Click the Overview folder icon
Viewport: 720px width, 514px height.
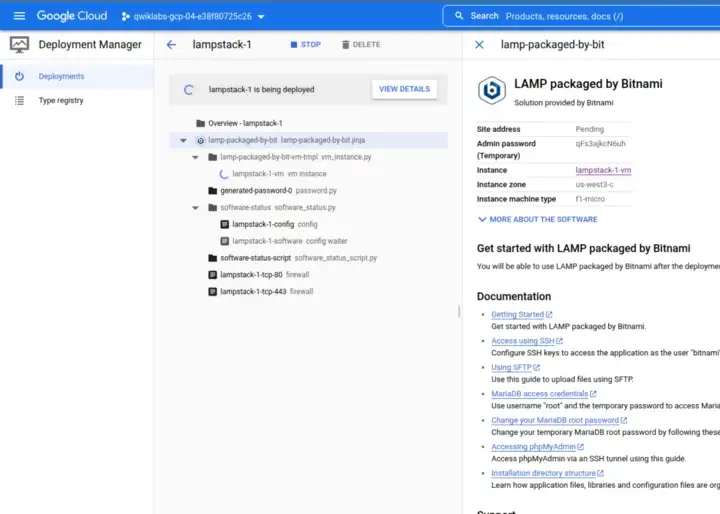(200, 123)
